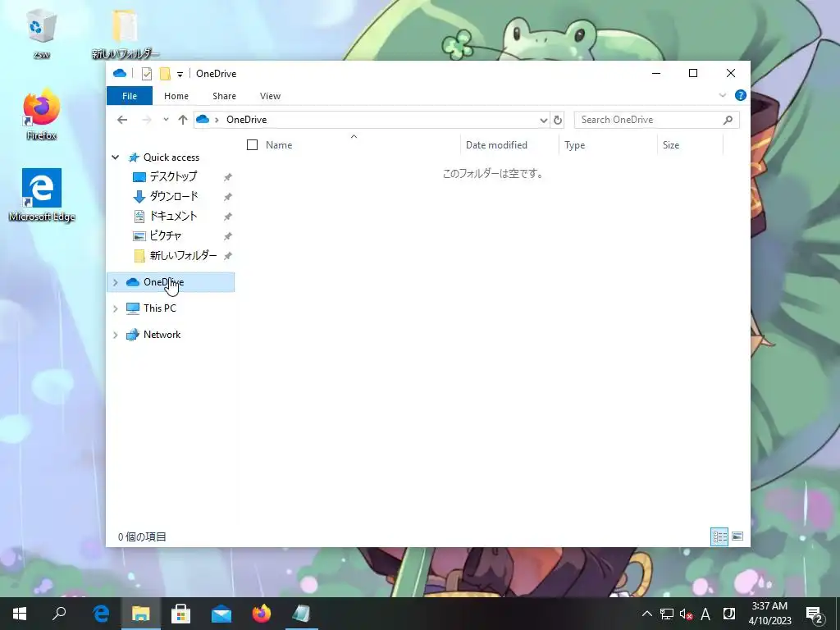Select This PC in the navigation pane
Screen dimensions: 840x630
coord(160,308)
